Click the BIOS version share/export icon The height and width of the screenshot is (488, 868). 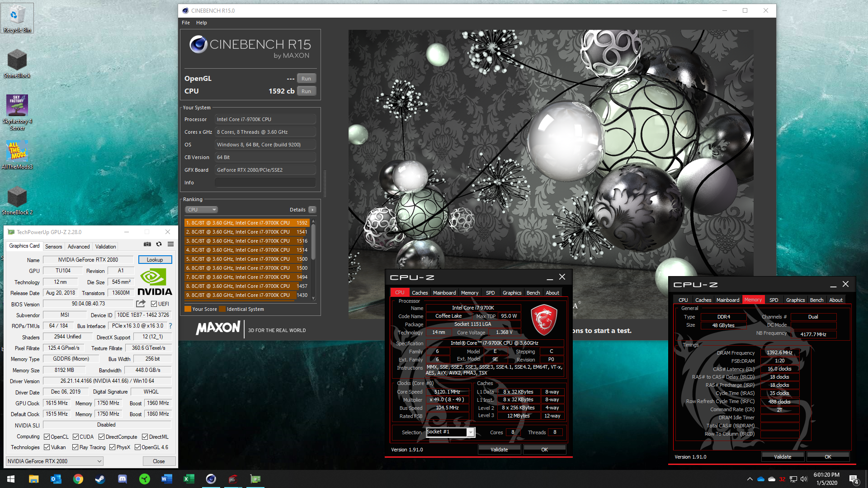pos(141,304)
